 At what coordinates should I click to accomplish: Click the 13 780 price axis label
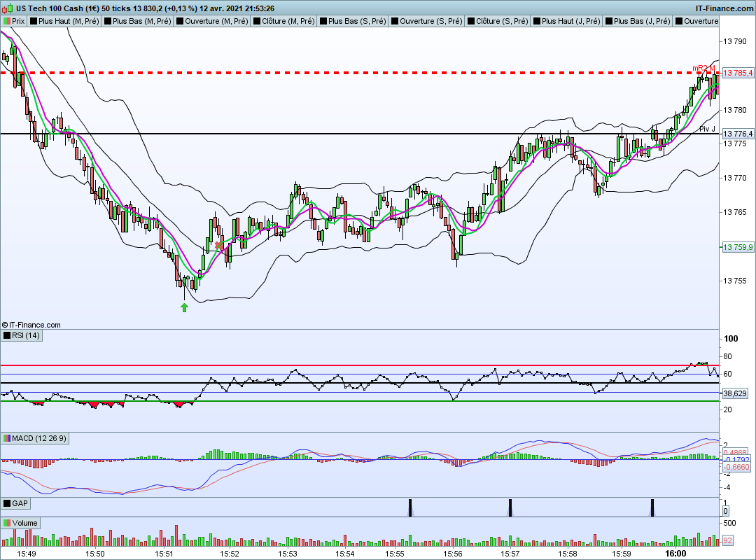pyautogui.click(x=735, y=110)
